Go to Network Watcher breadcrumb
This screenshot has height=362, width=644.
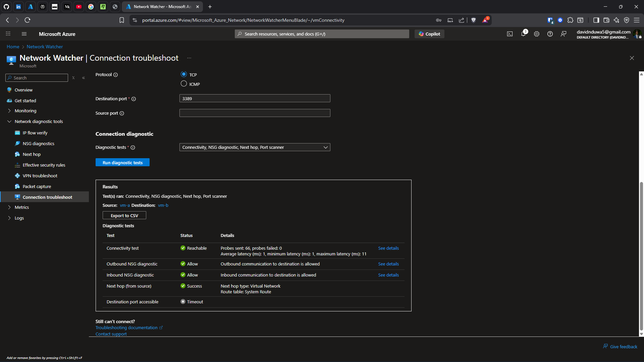[45, 47]
